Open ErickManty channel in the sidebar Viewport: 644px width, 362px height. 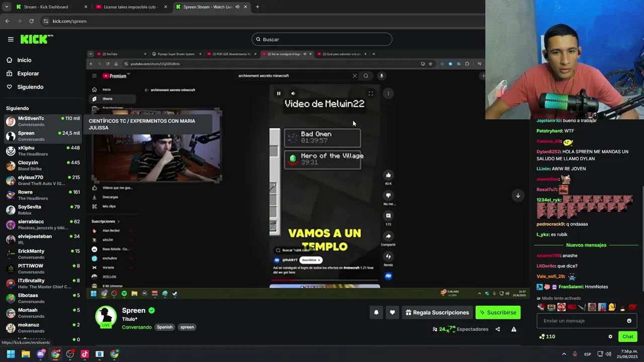click(x=42, y=254)
